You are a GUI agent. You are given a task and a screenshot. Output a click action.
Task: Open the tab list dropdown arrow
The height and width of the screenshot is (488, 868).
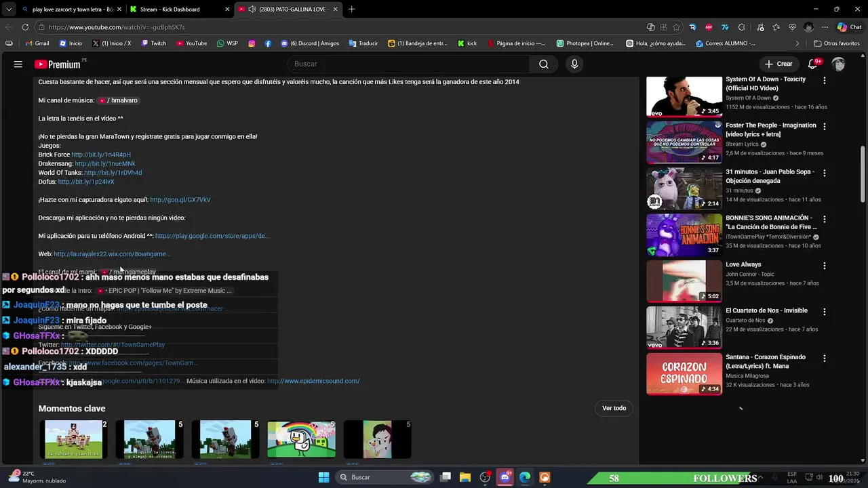[x=8, y=9]
